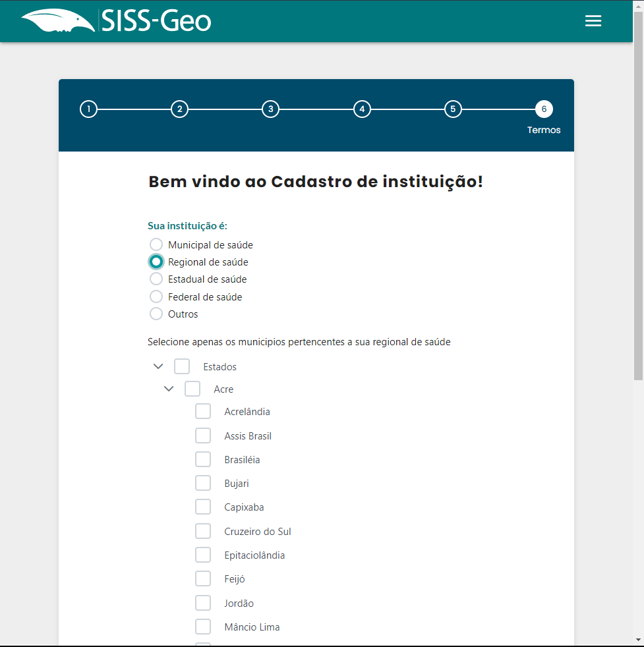Navigate to step 4 indicator
The image size is (644, 647).
click(361, 109)
